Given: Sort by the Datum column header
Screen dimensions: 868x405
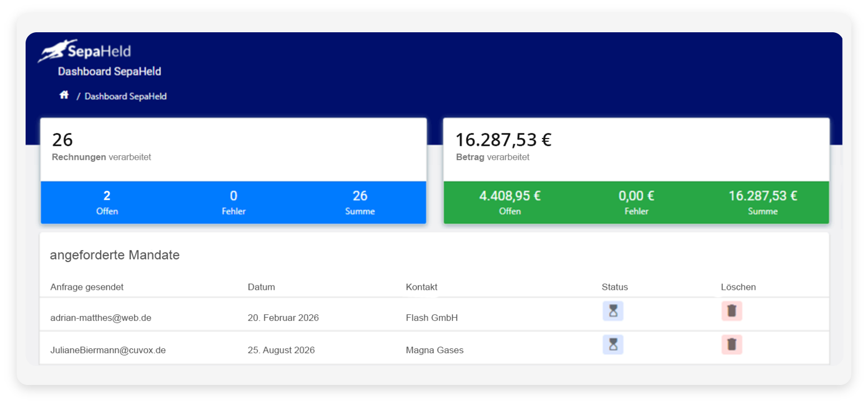Looking at the screenshot, I should tap(262, 287).
